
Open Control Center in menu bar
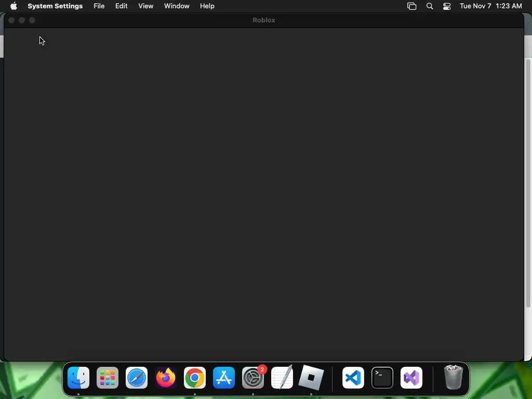coord(447,6)
